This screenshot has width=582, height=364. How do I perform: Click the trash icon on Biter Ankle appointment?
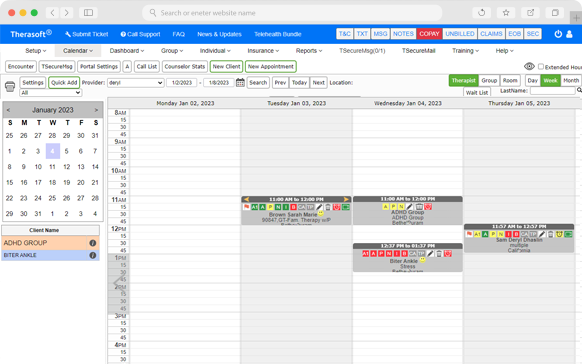pos(439,254)
